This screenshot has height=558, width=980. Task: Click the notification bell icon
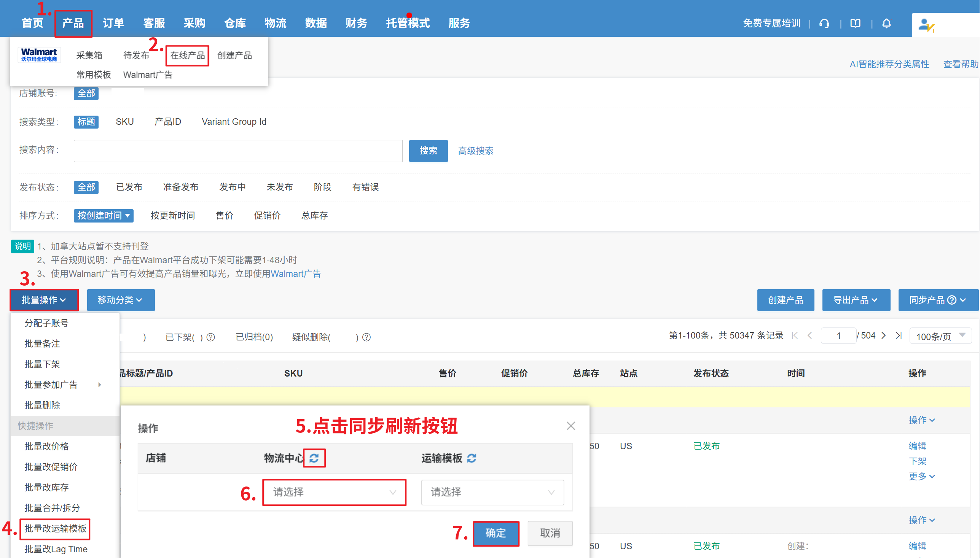pos(886,23)
